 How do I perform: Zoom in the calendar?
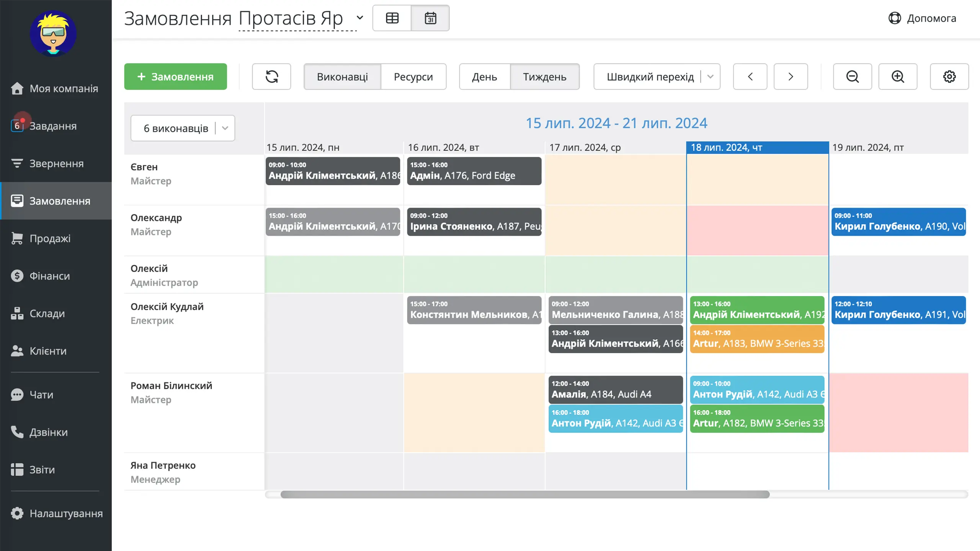pos(898,77)
